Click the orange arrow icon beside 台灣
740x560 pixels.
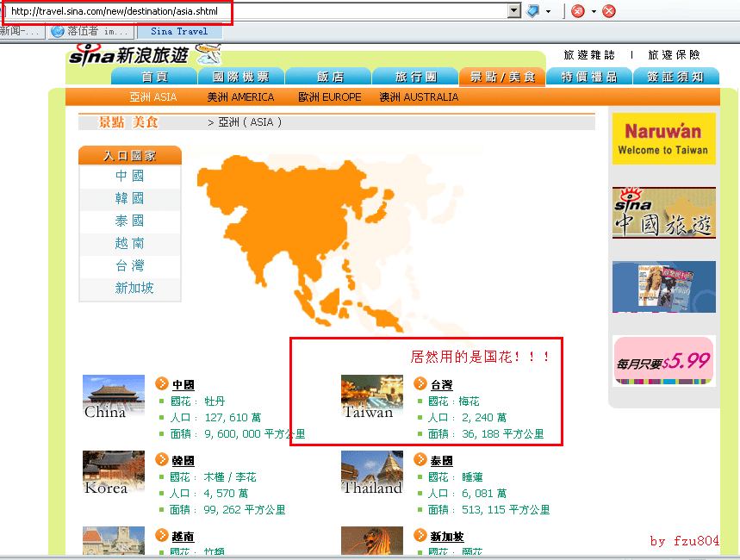[420, 384]
